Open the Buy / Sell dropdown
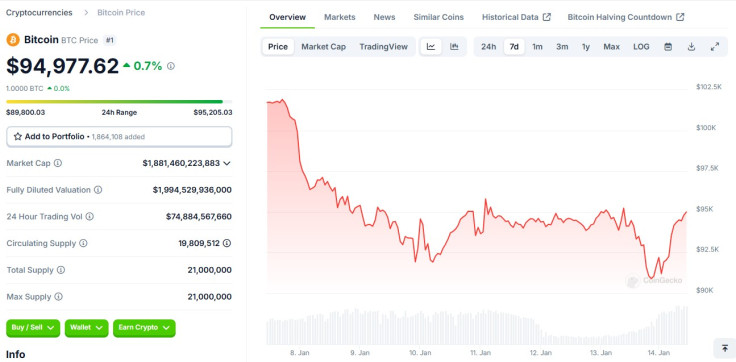The height and width of the screenshot is (362, 736). coord(33,328)
